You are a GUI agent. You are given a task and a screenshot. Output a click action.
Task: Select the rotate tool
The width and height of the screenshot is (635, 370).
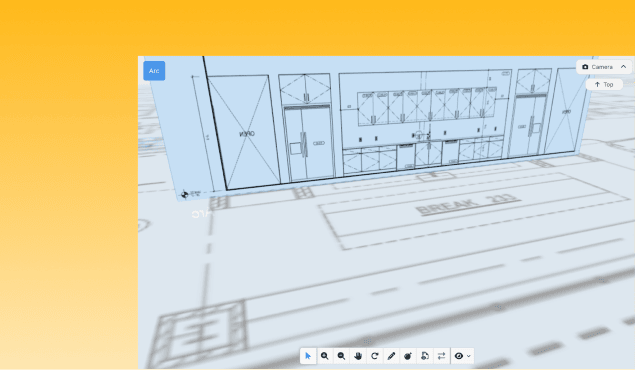tap(375, 356)
